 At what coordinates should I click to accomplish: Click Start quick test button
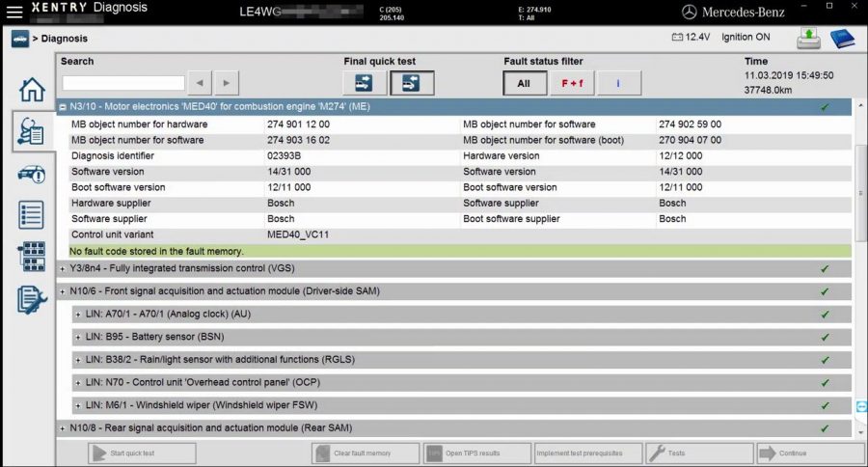(142, 453)
